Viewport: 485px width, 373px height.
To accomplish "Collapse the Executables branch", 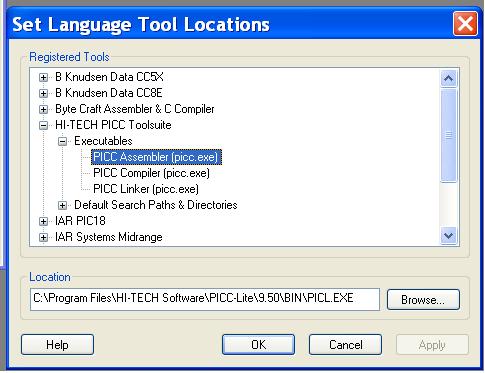I will pos(62,141).
